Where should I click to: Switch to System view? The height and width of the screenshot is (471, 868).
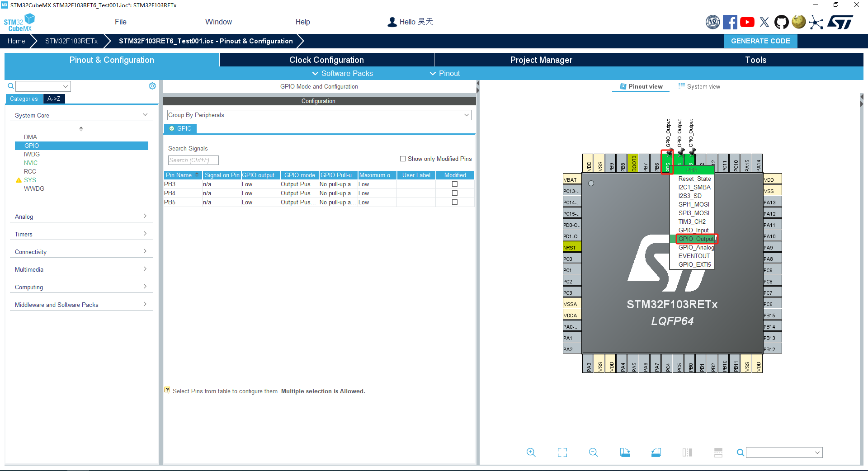[x=699, y=86]
